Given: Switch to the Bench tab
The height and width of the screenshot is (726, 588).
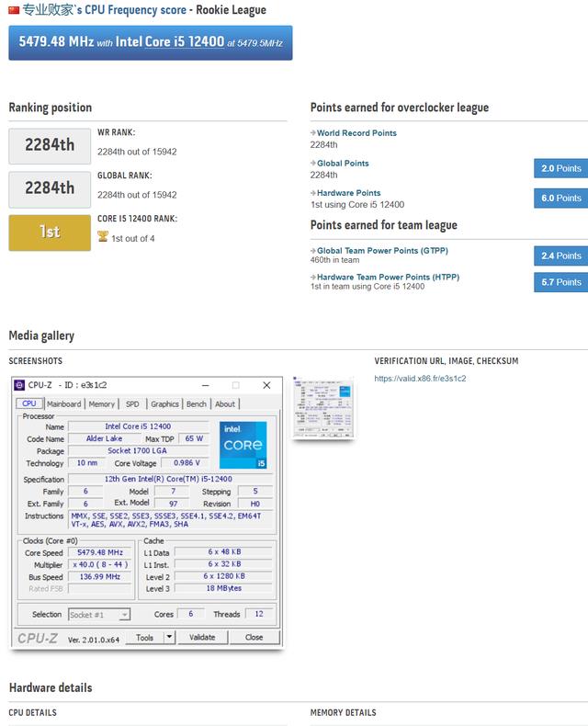Looking at the screenshot, I should click(197, 404).
